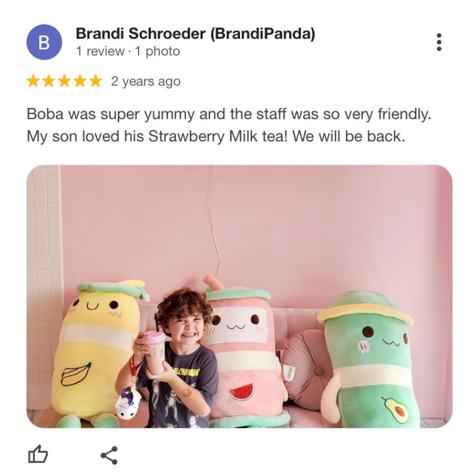Click the share icon below the photo
Viewport: 476px width, 476px height.
click(109, 455)
